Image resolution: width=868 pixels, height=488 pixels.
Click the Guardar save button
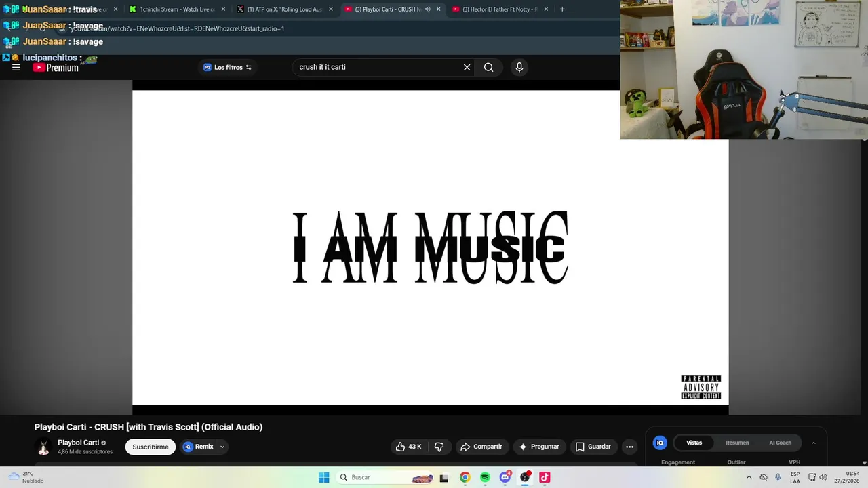click(x=593, y=447)
